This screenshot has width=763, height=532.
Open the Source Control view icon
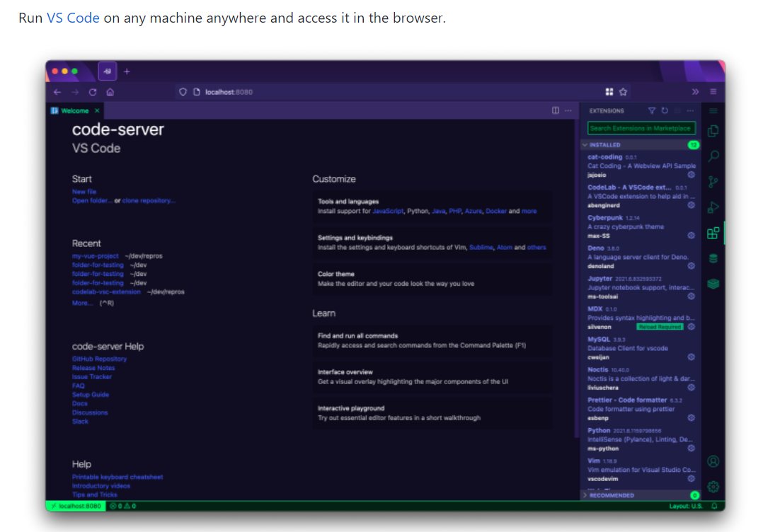713,182
